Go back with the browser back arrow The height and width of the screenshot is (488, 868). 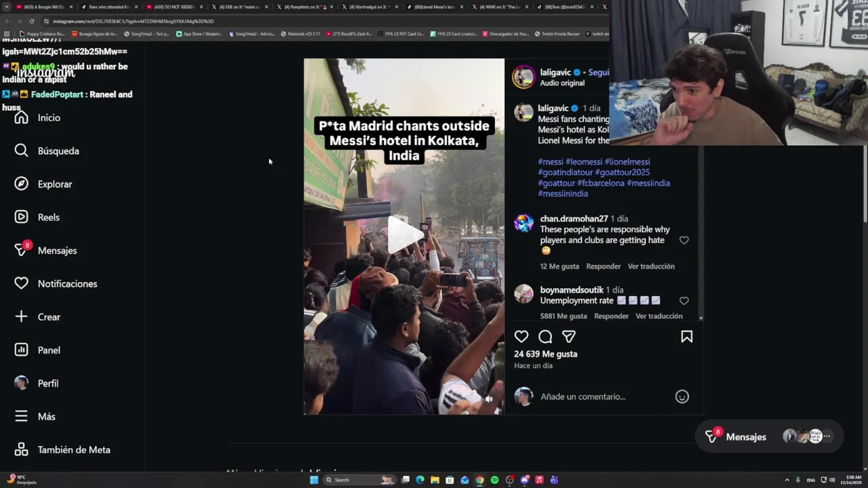click(x=7, y=21)
